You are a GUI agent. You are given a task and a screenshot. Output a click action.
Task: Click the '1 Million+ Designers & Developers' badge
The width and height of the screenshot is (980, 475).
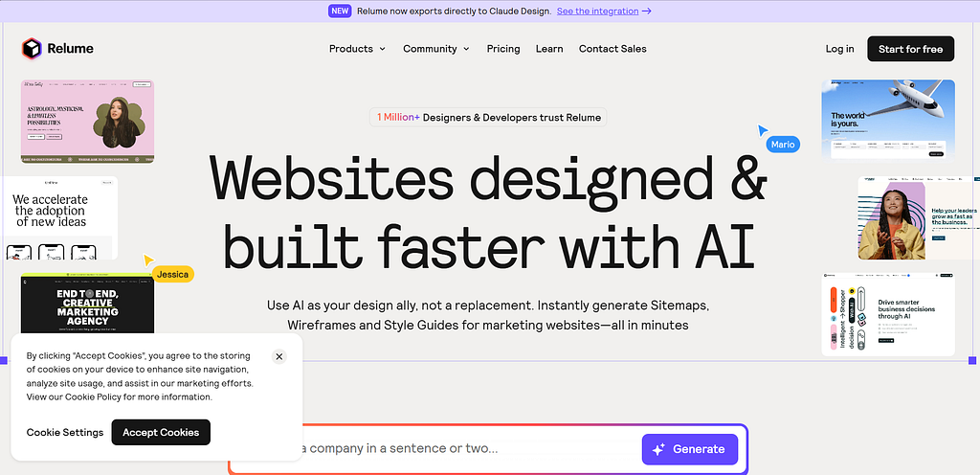(x=488, y=117)
